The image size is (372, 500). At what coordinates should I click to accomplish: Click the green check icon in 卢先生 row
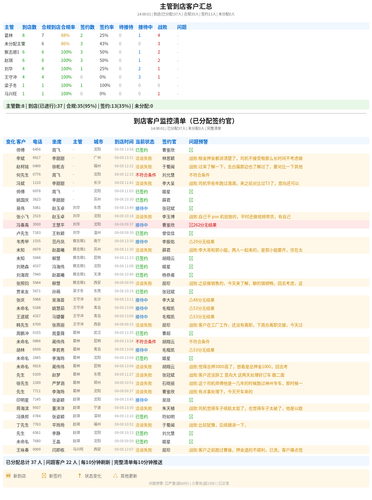pyautogui.click(x=191, y=233)
